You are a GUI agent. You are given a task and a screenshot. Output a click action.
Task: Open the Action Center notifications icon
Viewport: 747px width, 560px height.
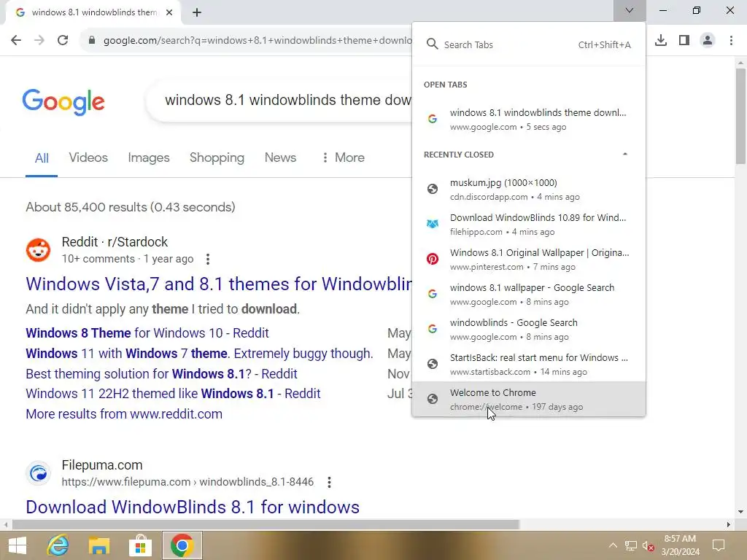pyautogui.click(x=719, y=545)
